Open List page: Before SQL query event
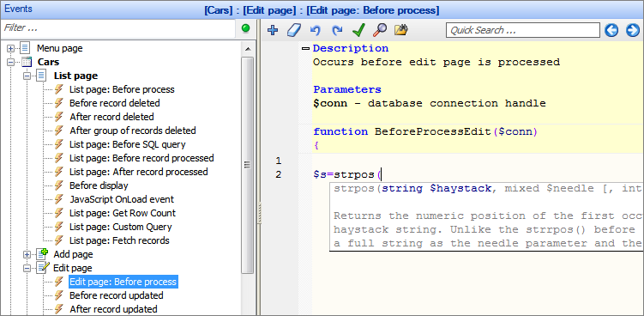Image resolution: width=644 pixels, height=316 pixels. tap(127, 144)
